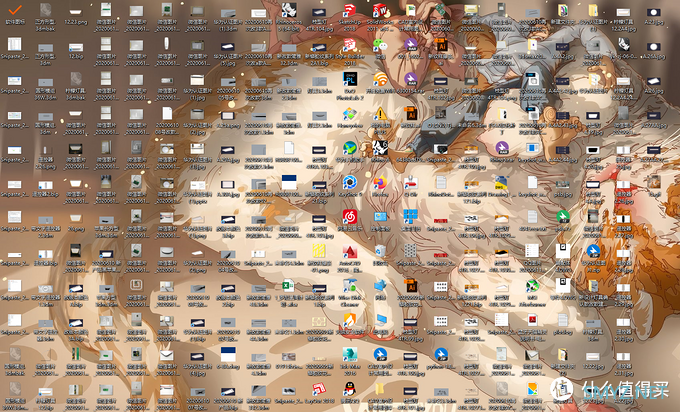Launch the SolidWorks 2011 shortcut

pos(380,10)
